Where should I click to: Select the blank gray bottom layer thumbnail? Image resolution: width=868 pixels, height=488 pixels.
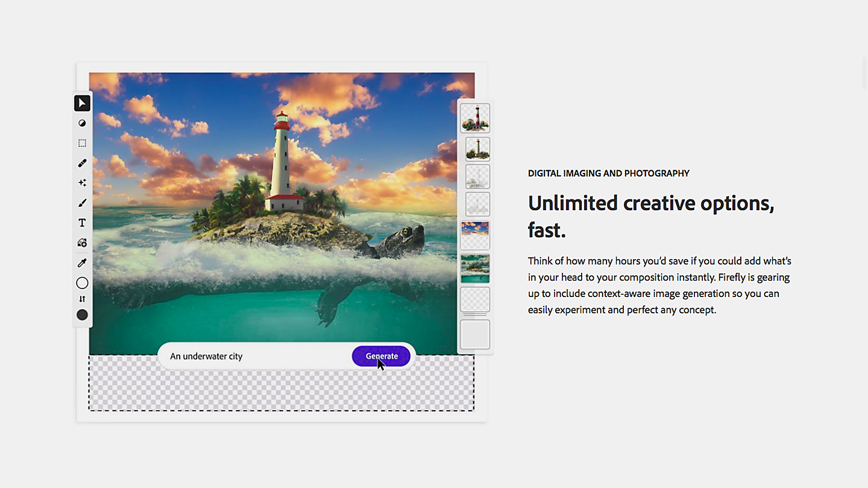coord(475,335)
